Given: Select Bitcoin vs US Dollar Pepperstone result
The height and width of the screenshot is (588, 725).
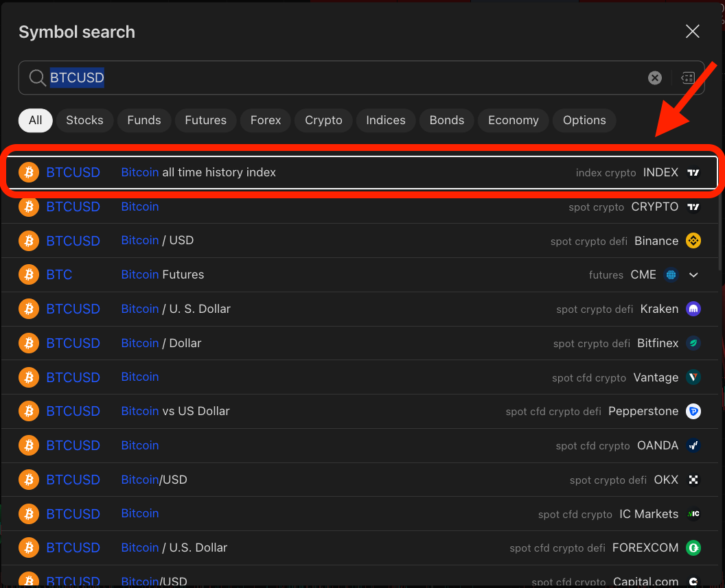Looking at the screenshot, I should click(x=360, y=411).
